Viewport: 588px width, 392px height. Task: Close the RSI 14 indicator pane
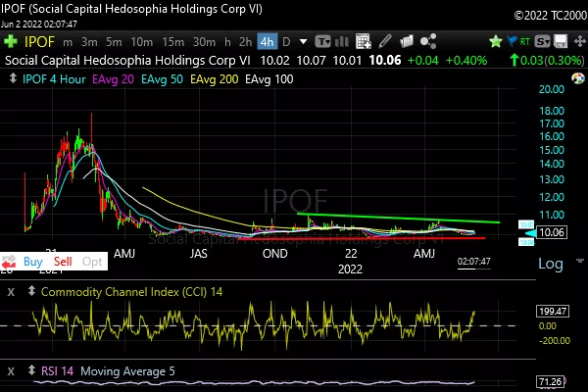(x=11, y=371)
